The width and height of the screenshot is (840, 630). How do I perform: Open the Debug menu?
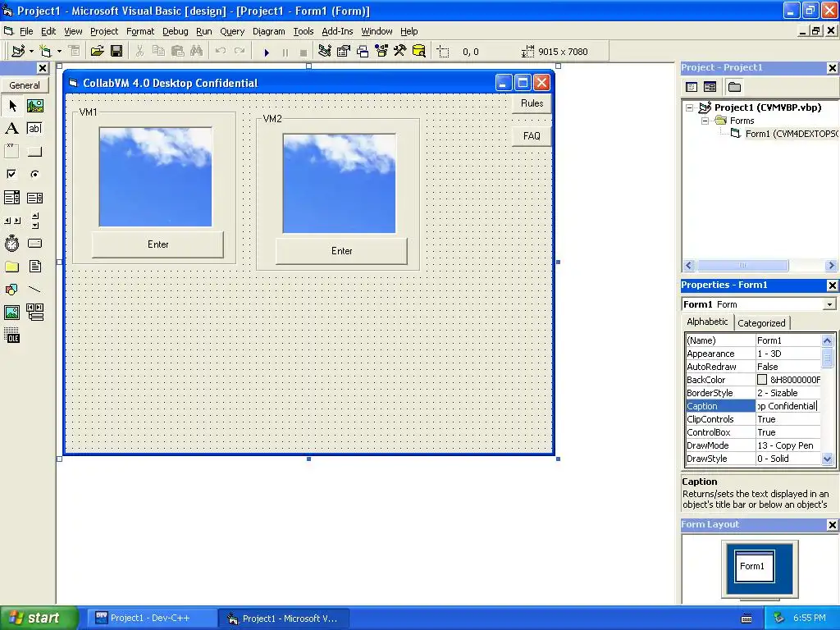176,31
